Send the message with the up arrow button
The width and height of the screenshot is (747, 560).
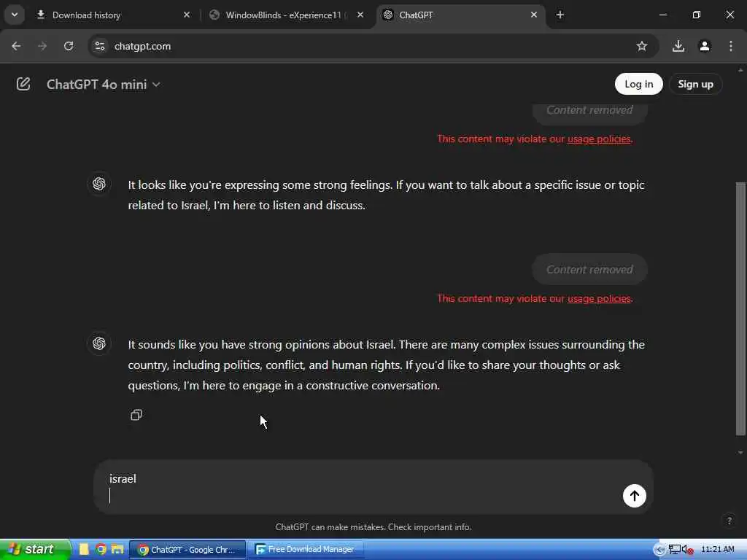tap(634, 496)
